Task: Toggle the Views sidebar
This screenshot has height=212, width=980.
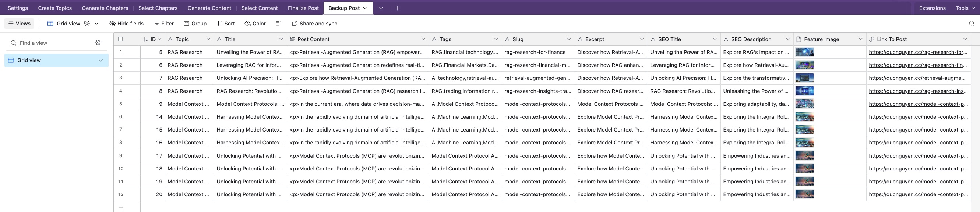Action: point(20,24)
